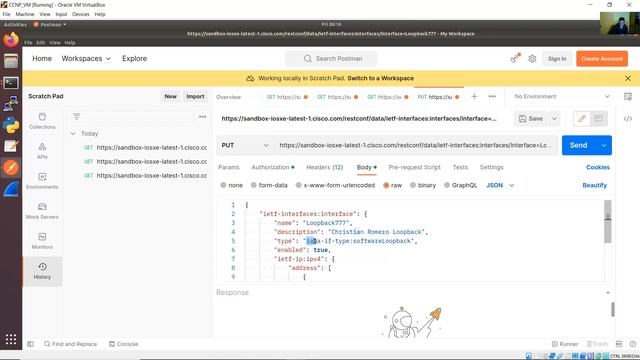Open the Save options arrow
The image size is (640, 360).
(x=554, y=119)
